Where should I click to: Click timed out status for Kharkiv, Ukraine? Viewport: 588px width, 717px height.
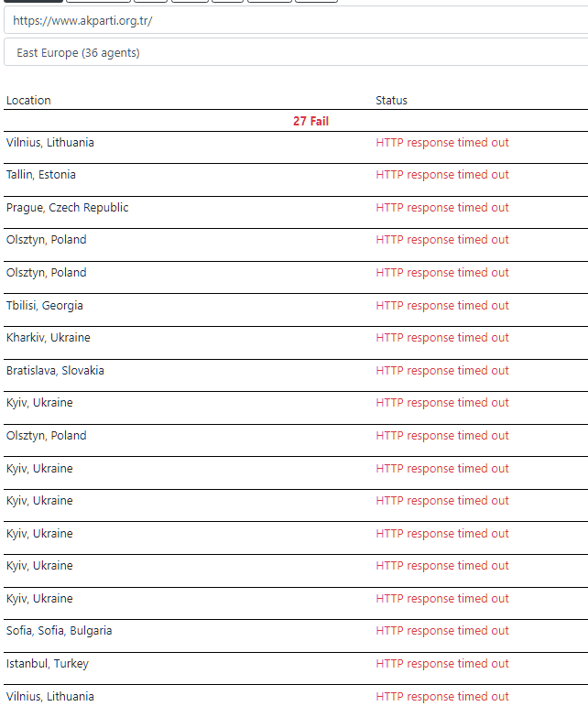coord(441,338)
